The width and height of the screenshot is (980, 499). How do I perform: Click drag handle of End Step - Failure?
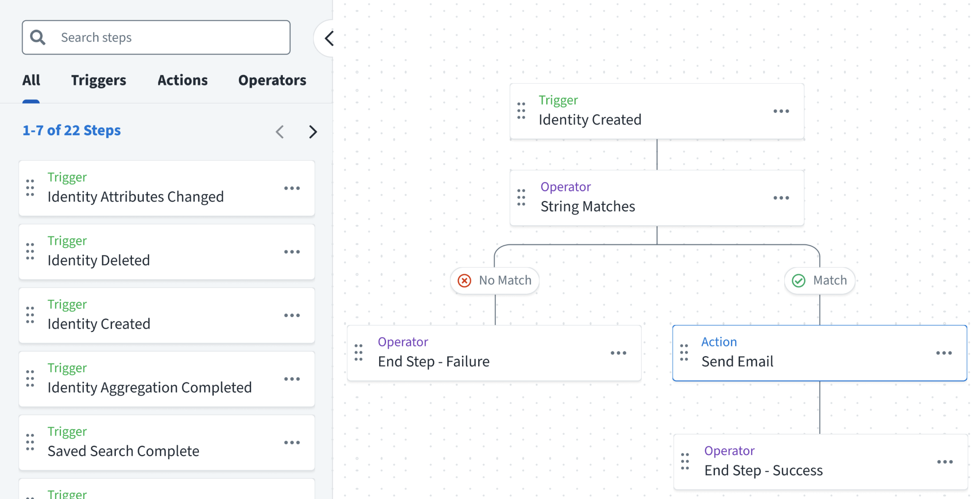359,352
